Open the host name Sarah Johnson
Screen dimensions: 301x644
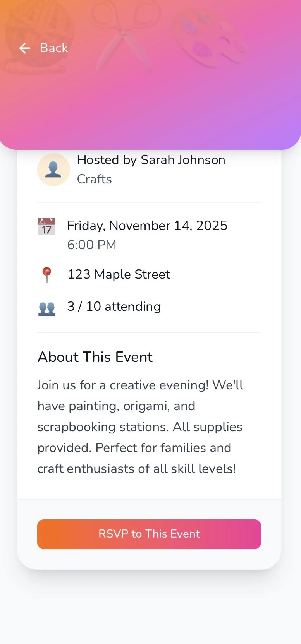(183, 160)
